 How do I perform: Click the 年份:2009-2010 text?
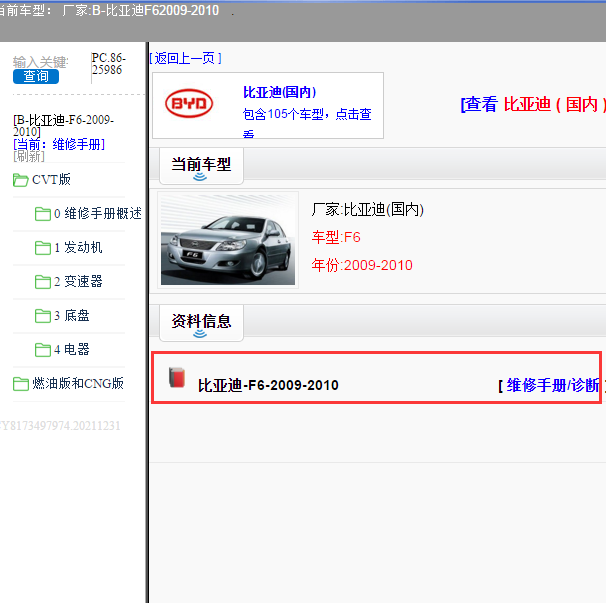tap(362, 265)
